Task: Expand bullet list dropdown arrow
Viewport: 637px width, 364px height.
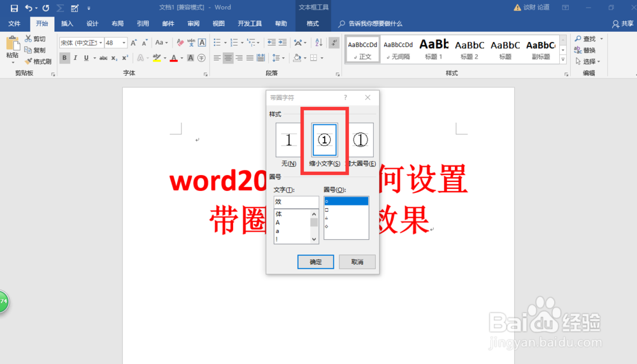Action: pyautogui.click(x=225, y=43)
